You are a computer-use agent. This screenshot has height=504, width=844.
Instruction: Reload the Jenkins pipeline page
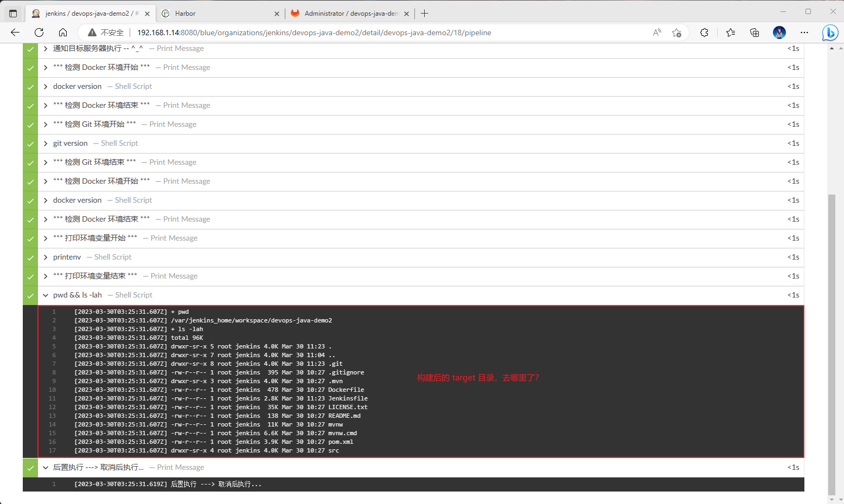click(39, 33)
